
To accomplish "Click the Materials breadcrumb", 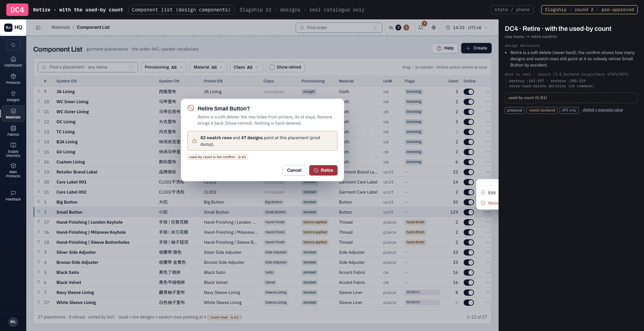I will click(x=61, y=27).
